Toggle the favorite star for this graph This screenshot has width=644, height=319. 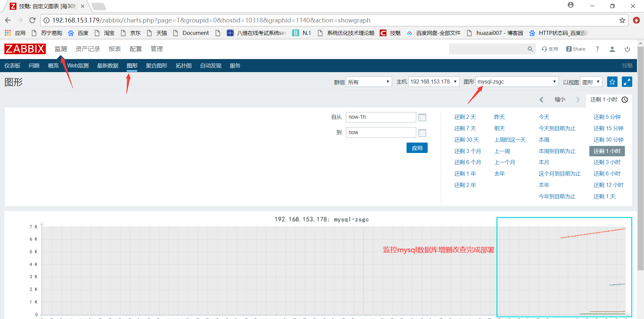coord(612,82)
